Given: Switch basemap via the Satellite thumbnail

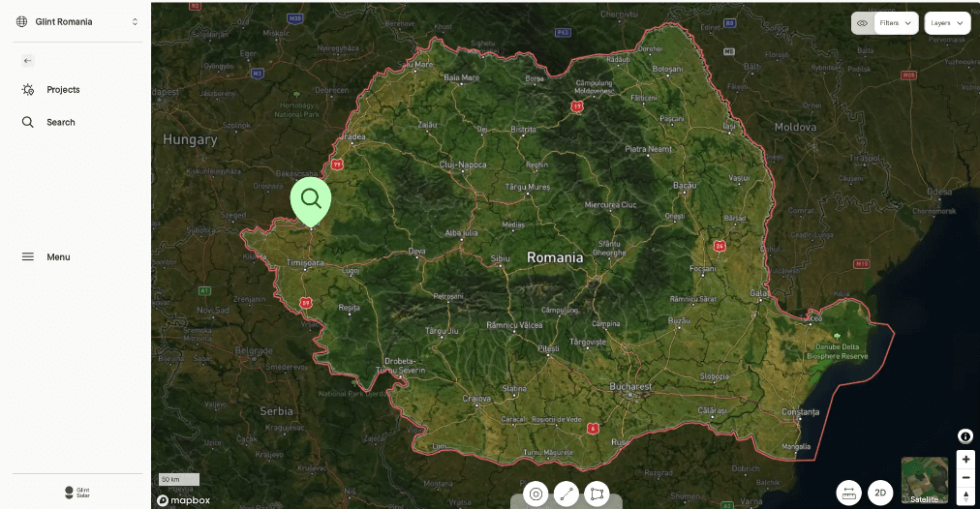Looking at the screenshot, I should tap(925, 480).
